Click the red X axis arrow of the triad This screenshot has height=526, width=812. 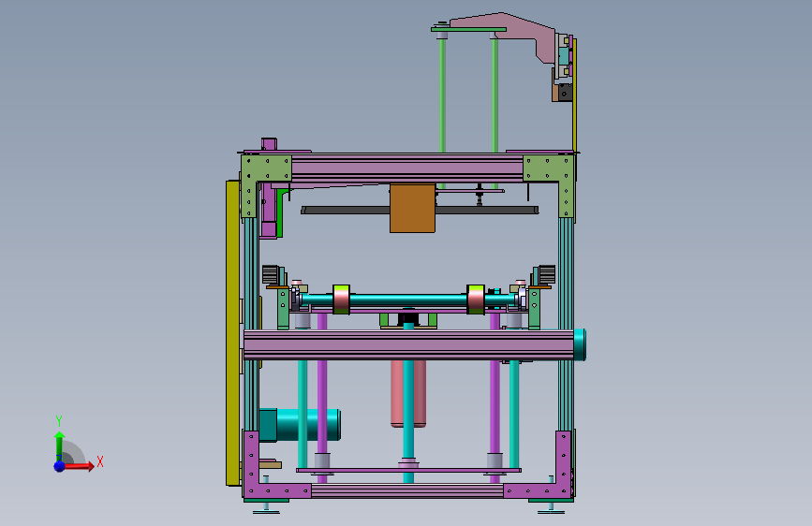[78, 466]
